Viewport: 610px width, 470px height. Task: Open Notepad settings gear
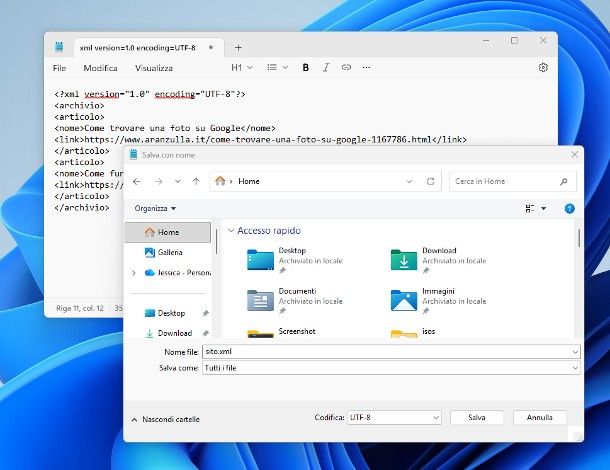coord(543,68)
